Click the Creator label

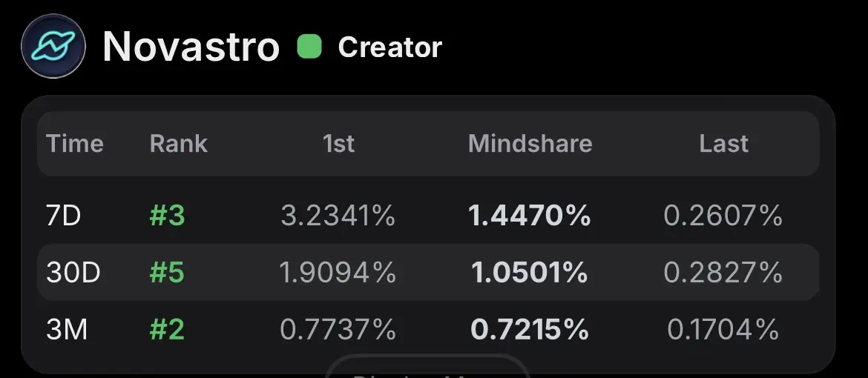tap(389, 47)
